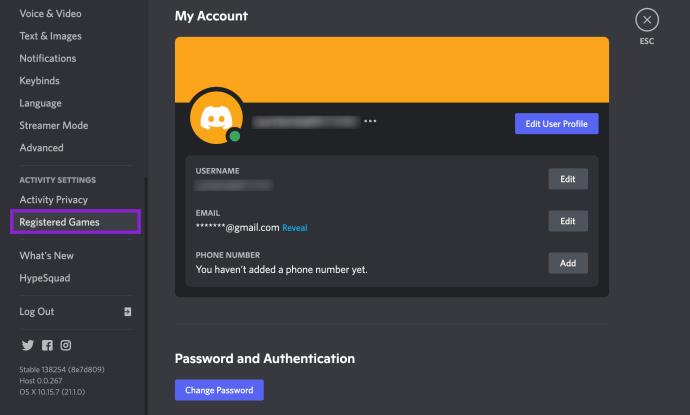Click the Host 0.0.267 text
690x415 pixels.
tap(41, 381)
